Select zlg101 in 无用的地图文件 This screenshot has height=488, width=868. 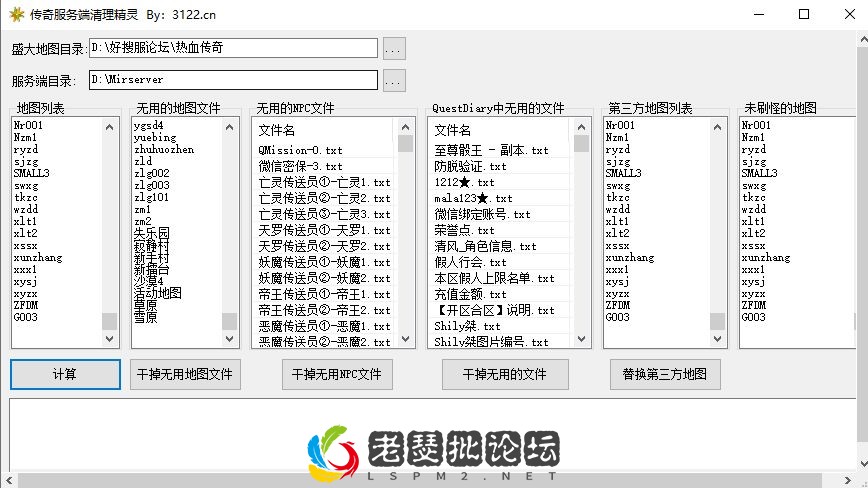click(x=152, y=197)
